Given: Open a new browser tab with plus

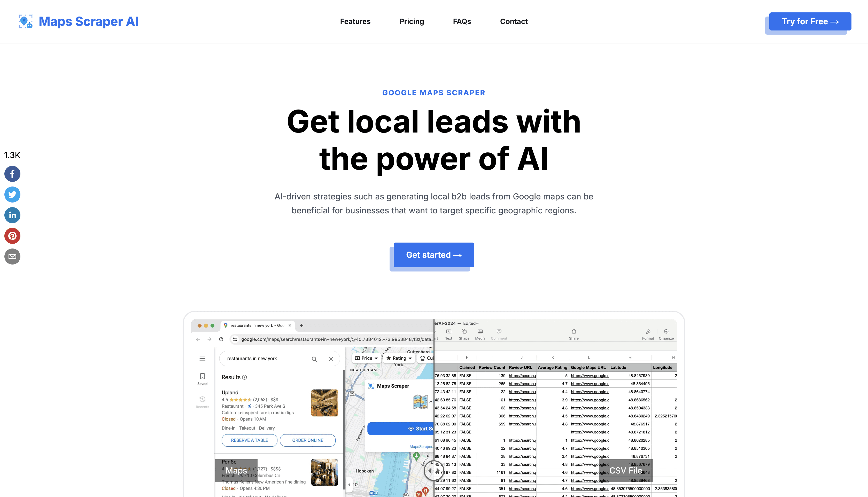Looking at the screenshot, I should pos(301,325).
